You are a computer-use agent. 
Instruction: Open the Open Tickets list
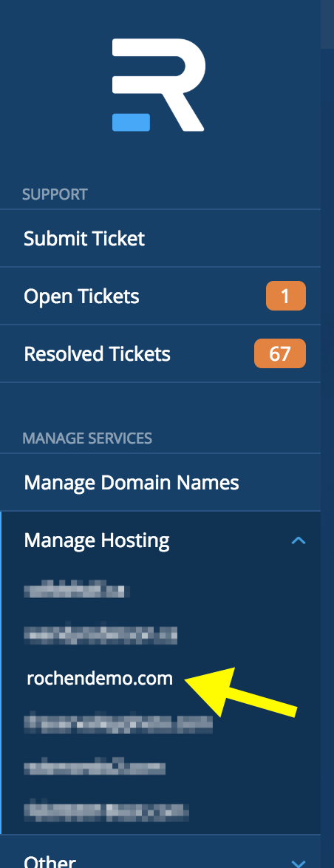tap(160, 296)
